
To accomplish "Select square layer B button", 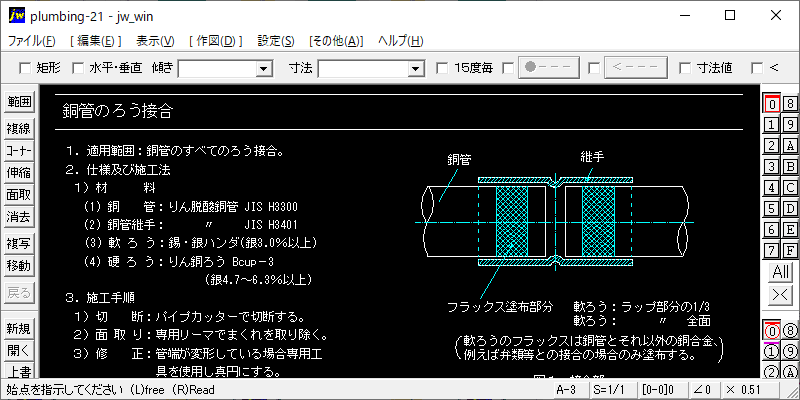I will (x=790, y=167).
